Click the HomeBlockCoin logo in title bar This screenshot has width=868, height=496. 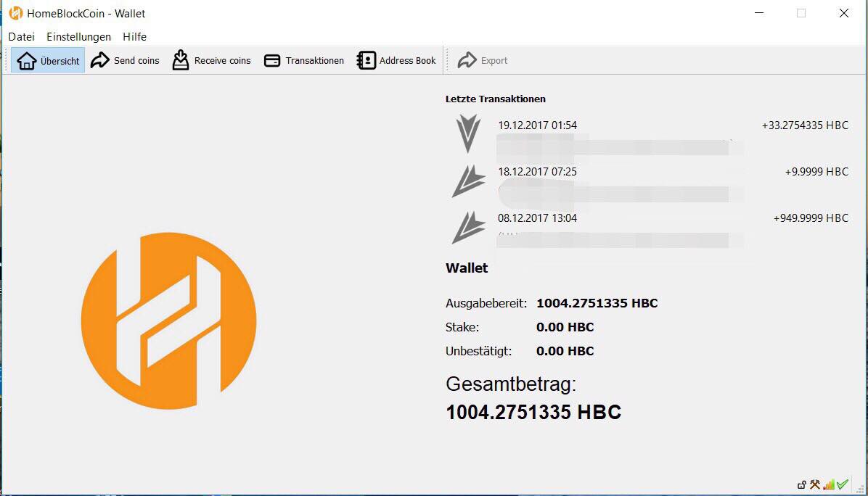tap(15, 13)
